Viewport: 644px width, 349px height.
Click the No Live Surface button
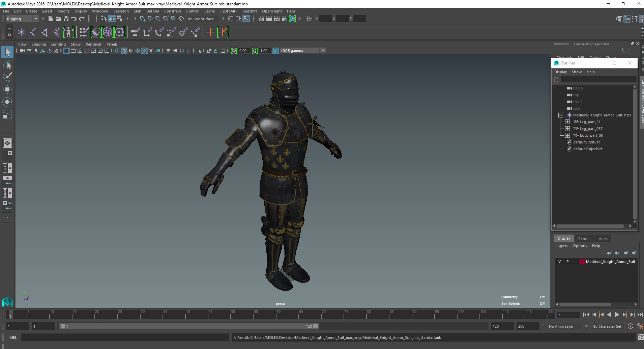tap(201, 19)
